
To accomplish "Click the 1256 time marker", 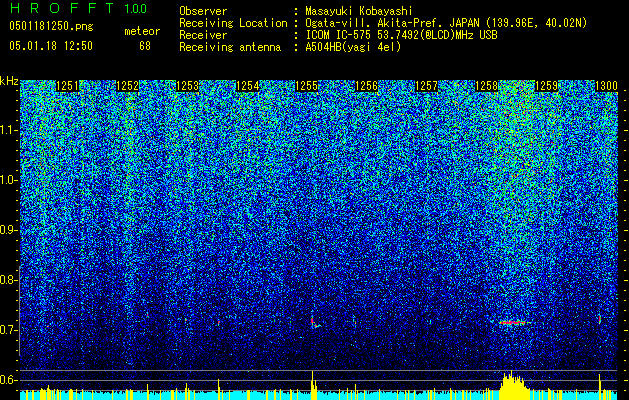I will point(367,86).
